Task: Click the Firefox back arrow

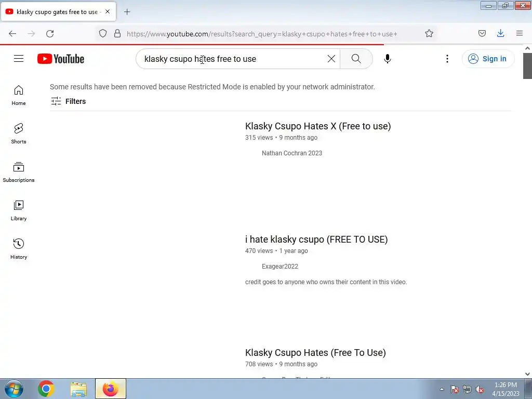Action: tap(12, 33)
